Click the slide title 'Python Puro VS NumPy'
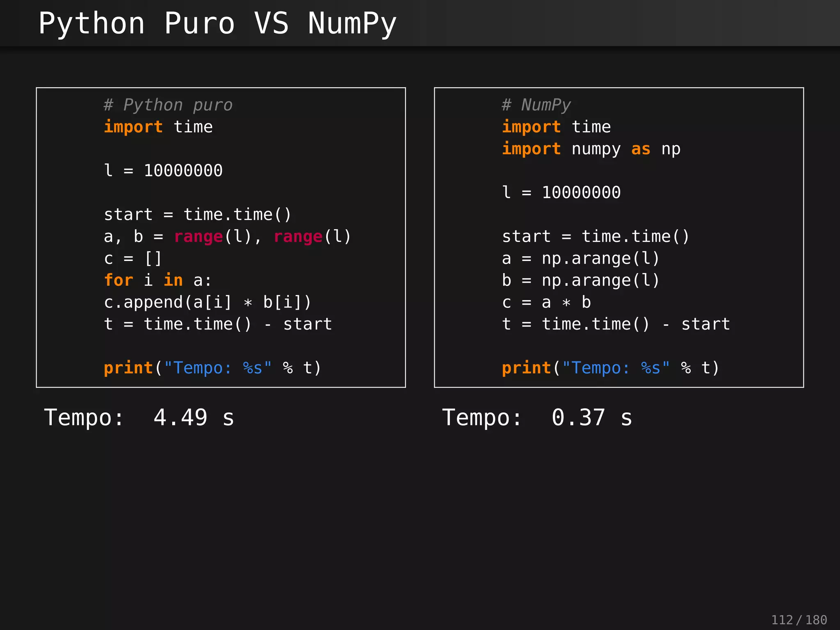The width and height of the screenshot is (840, 630). pyautogui.click(x=217, y=24)
